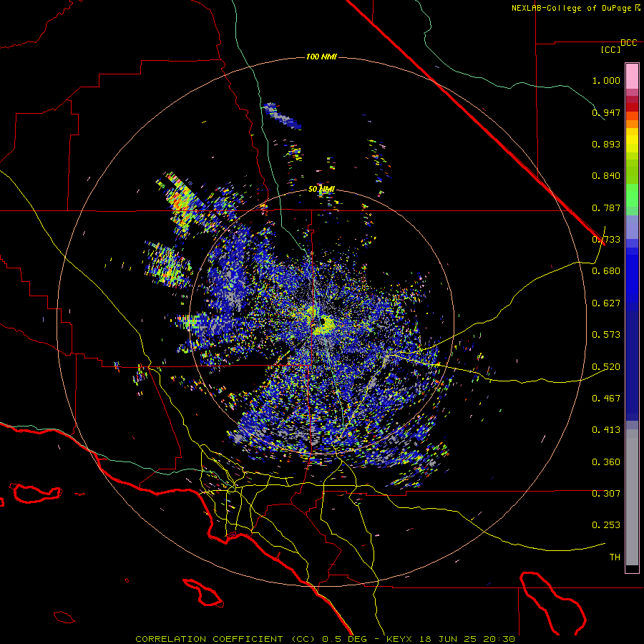Click the 0.253 scale value

(606, 525)
